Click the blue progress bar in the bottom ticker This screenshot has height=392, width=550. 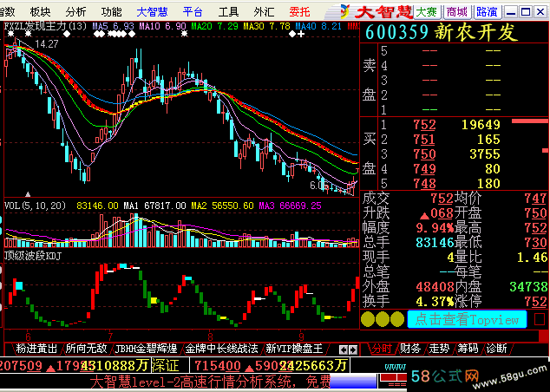click(353, 382)
